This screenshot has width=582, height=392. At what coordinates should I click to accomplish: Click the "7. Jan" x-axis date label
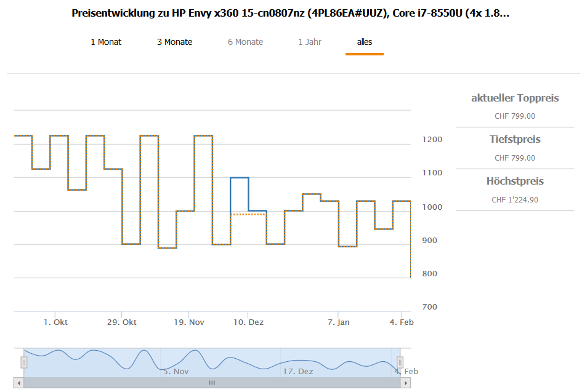coord(339,322)
